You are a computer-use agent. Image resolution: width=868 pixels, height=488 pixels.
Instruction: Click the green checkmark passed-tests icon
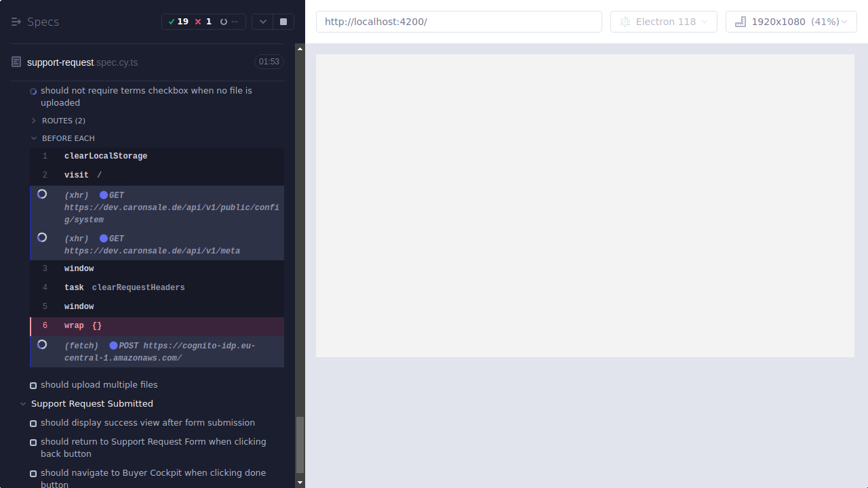(172, 21)
